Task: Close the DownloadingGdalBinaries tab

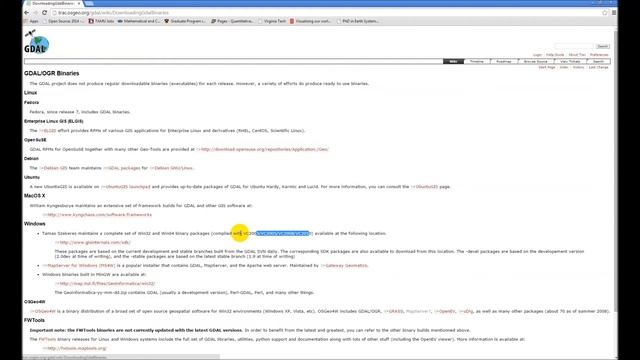Action: pos(79,3)
